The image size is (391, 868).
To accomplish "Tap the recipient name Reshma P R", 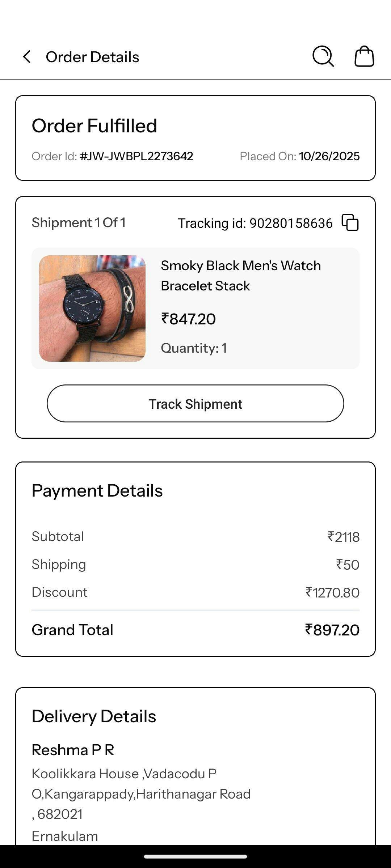I will [x=73, y=750].
